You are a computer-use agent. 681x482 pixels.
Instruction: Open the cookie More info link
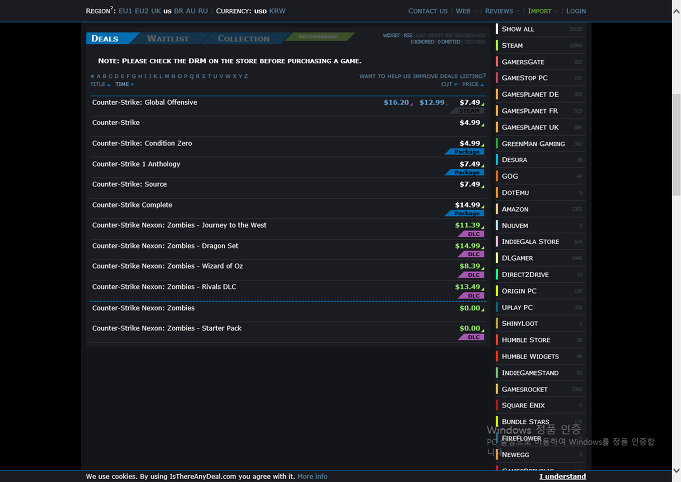312,476
